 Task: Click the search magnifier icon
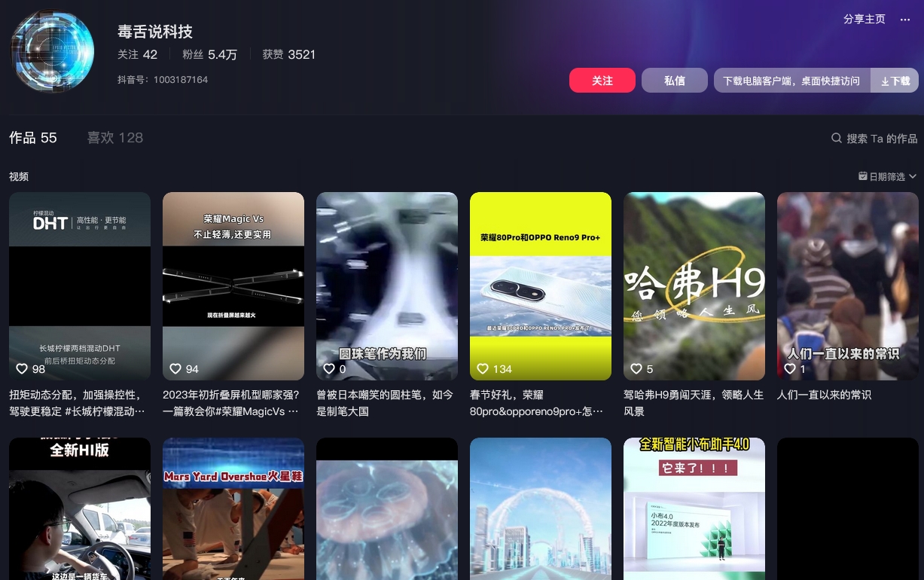pyautogui.click(x=837, y=139)
